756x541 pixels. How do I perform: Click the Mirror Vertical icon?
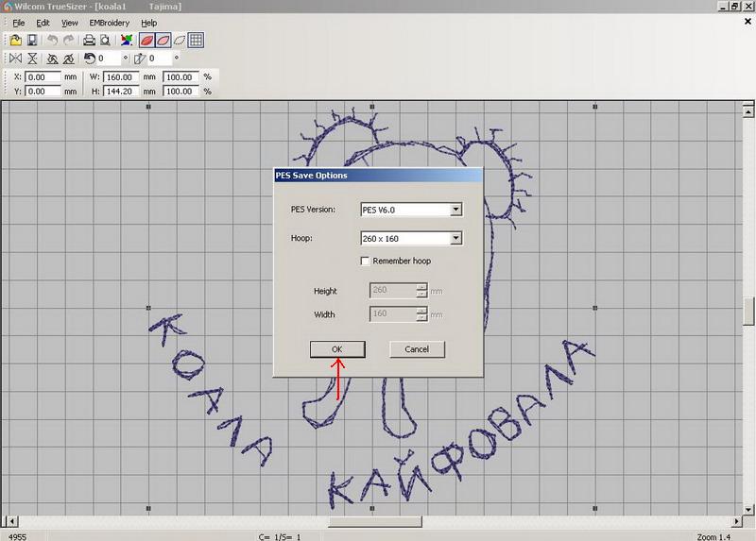pyautogui.click(x=33, y=59)
